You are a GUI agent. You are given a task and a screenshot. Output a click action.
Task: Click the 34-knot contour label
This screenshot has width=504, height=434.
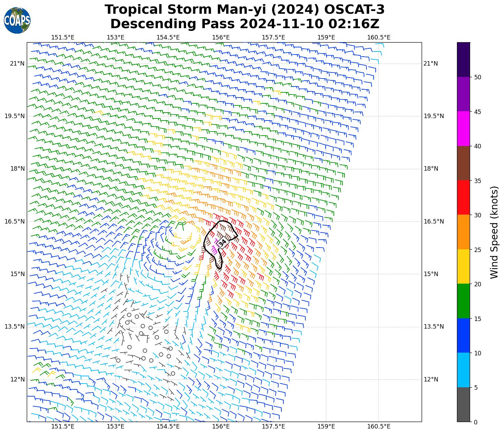pos(222,242)
